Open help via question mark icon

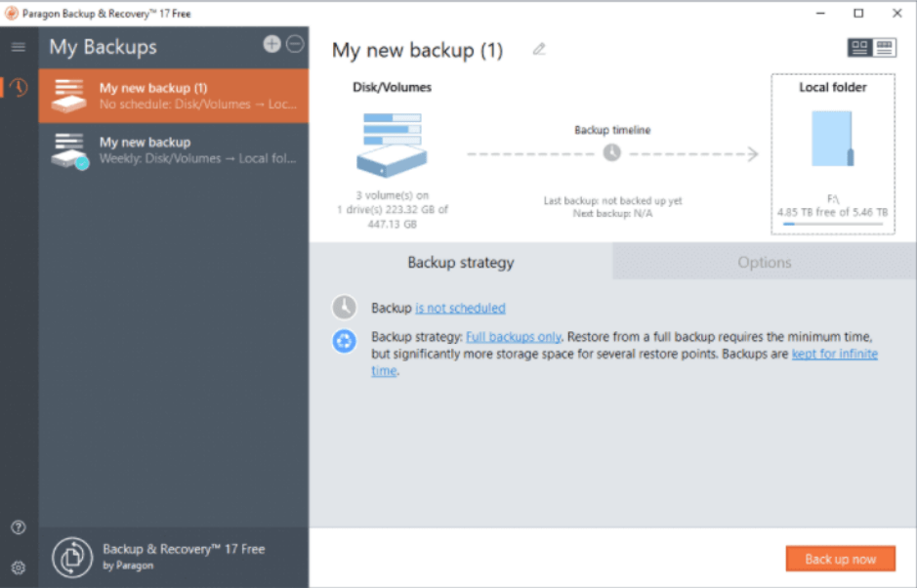coord(18,527)
